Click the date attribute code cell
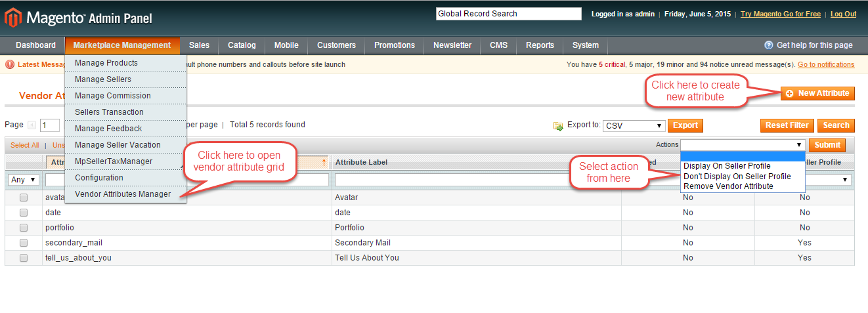The height and width of the screenshot is (313, 868). [187, 213]
